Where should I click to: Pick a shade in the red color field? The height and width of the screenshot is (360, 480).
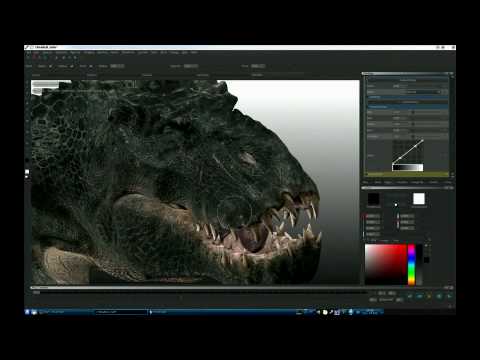[386, 264]
